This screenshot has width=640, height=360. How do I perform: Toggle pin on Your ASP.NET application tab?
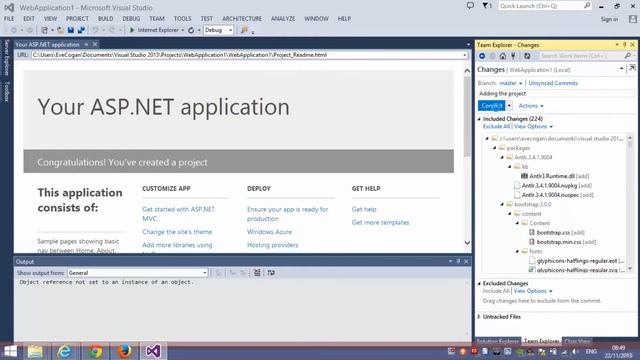click(87, 44)
